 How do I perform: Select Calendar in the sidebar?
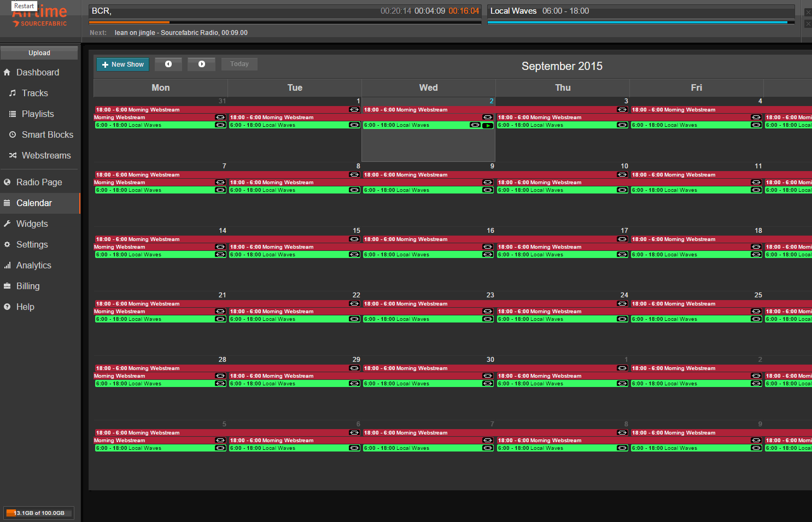coord(40,203)
